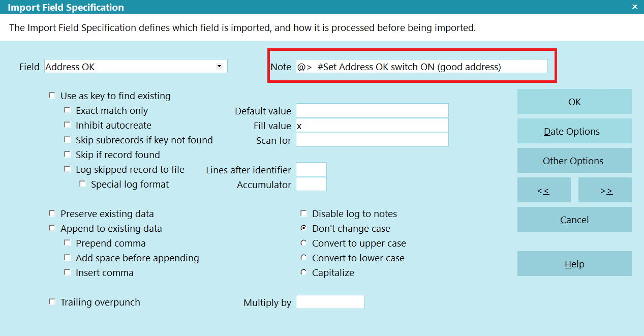Screen dimensions: 644x336
Task: Check 'Log skipped record to file'
Action: pyautogui.click(x=68, y=169)
